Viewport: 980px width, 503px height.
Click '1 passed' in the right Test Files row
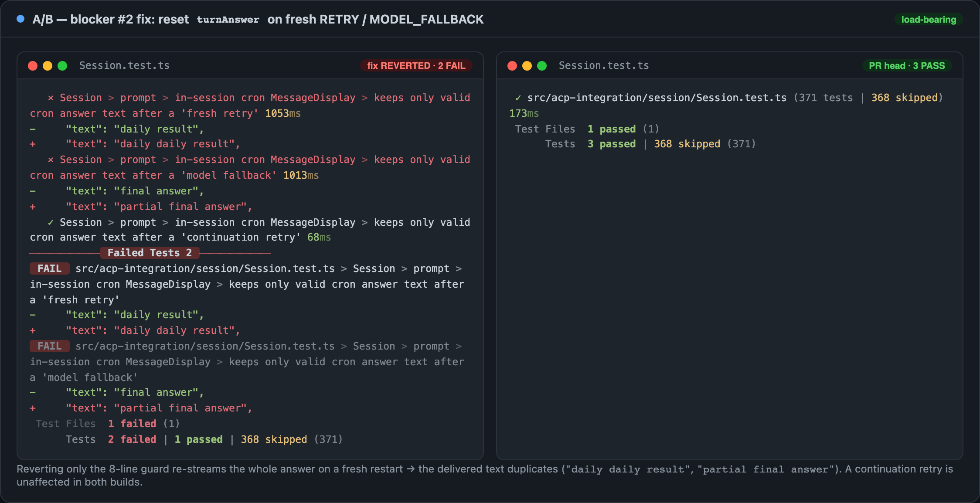click(612, 129)
